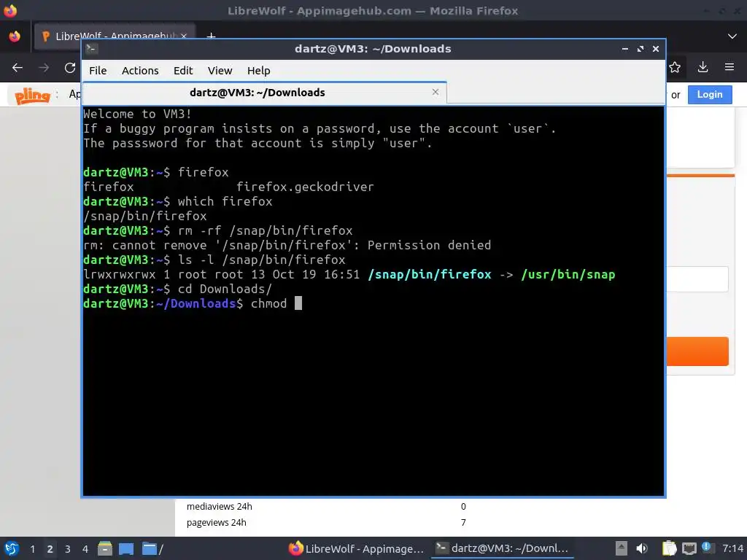This screenshot has width=747, height=560.
Task: Switch to dartz@VM3 terminal taskbar entry
Action: point(503,548)
